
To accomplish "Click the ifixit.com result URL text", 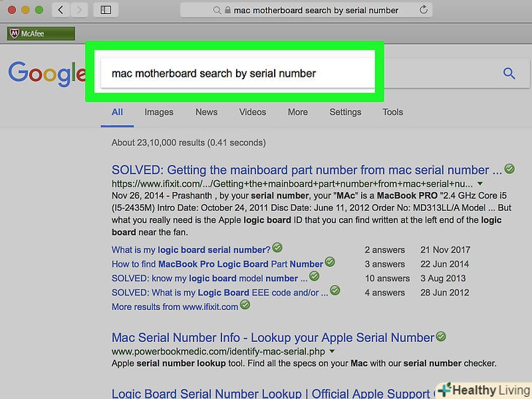I will (x=292, y=184).
